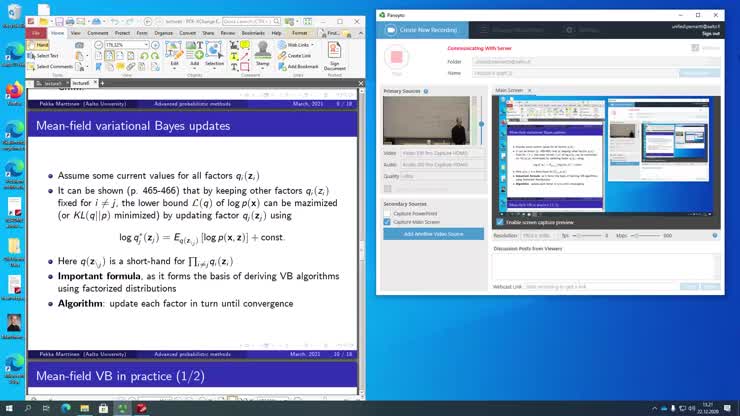Click the Print icon in quick access toolbar
Image resolution: width=740 pixels, height=416 pixels.
click(x=70, y=22)
